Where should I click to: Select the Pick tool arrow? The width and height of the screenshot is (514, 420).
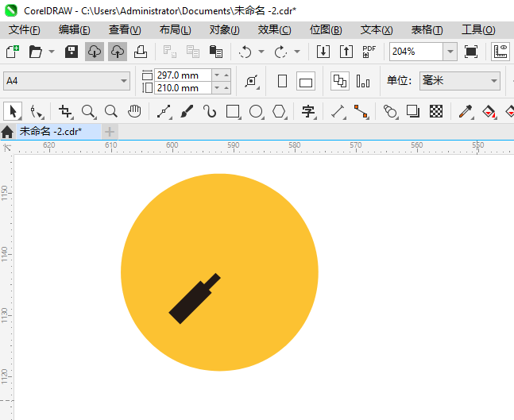(13, 111)
